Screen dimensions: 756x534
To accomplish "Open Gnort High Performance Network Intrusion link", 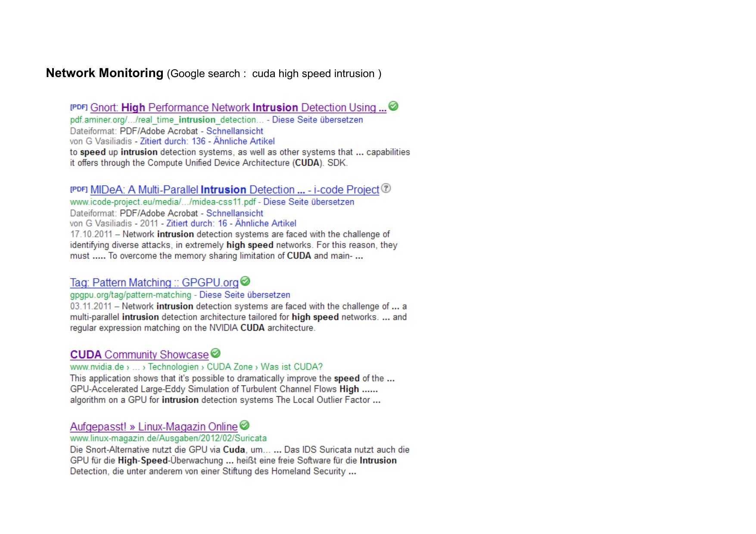I will (238, 108).
